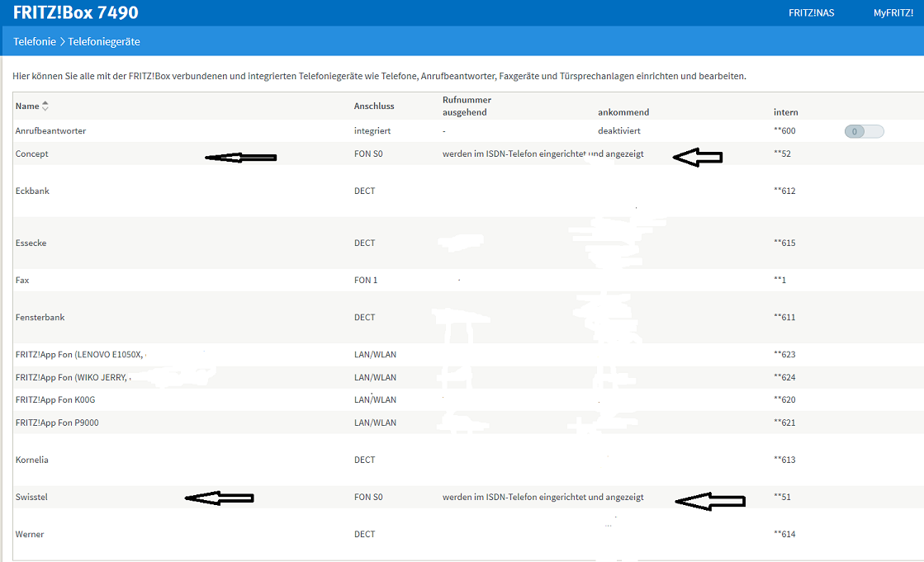Screen dimensions: 924x562
Task: Click DECT in Essecke row
Action: [x=365, y=243]
